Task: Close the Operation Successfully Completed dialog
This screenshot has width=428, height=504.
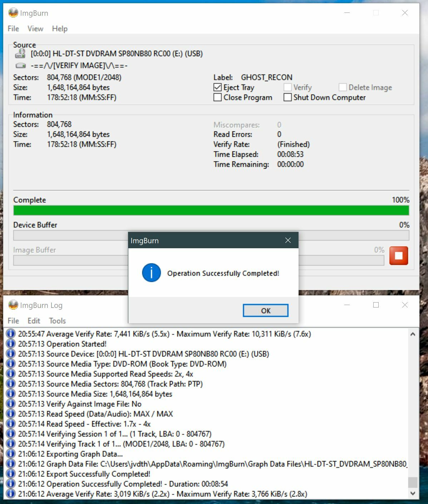Action: tap(288, 240)
